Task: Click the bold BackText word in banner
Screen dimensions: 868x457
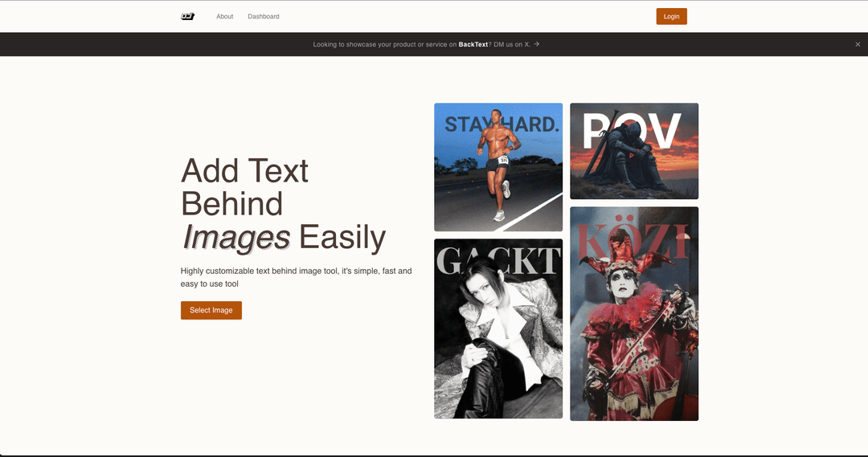Action: [x=473, y=45]
